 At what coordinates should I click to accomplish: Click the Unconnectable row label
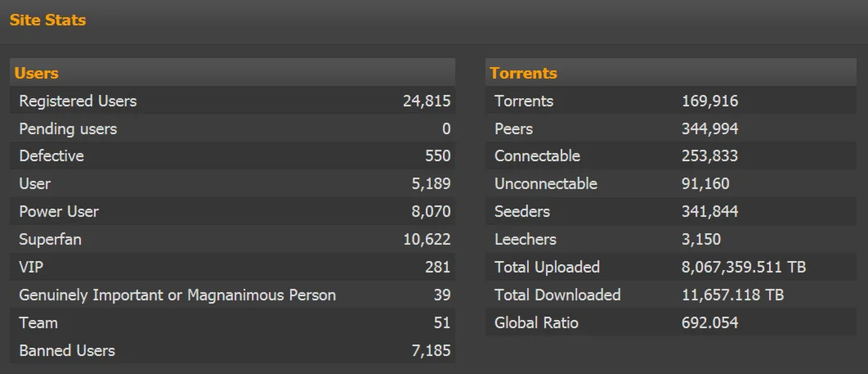point(546,183)
